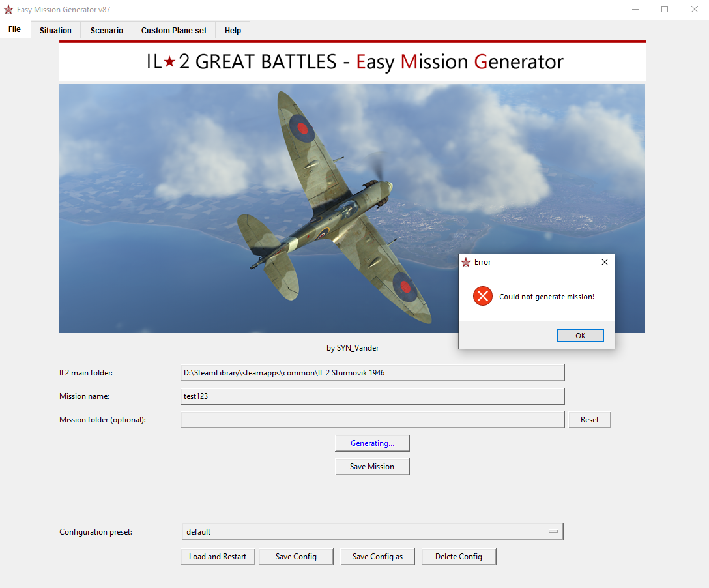Click Load and Restart button

(x=218, y=557)
